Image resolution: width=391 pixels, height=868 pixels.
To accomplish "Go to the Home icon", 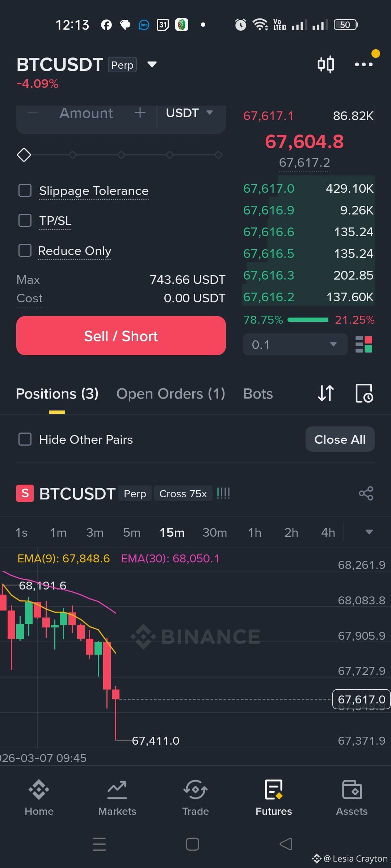I will [x=39, y=790].
